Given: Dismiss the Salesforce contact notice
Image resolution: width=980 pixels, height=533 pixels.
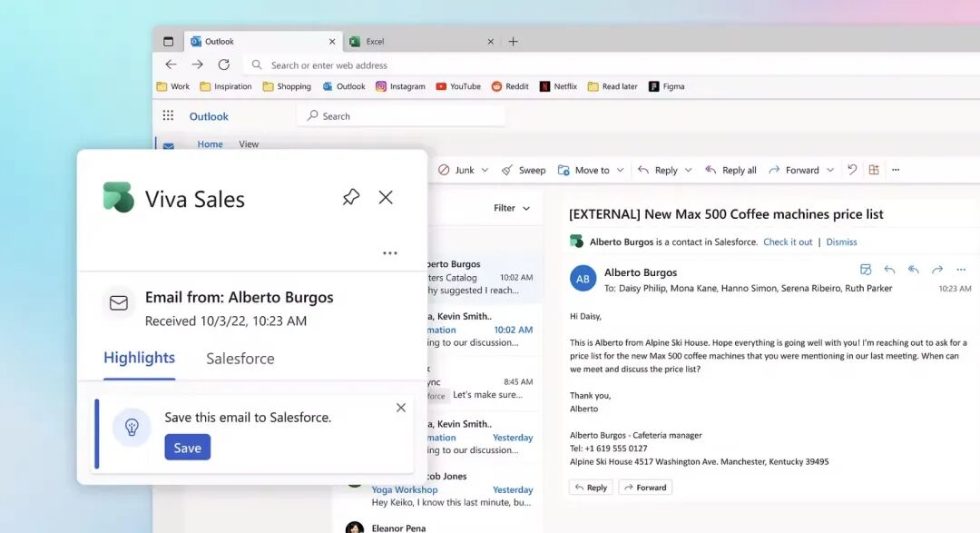Looking at the screenshot, I should (841, 242).
